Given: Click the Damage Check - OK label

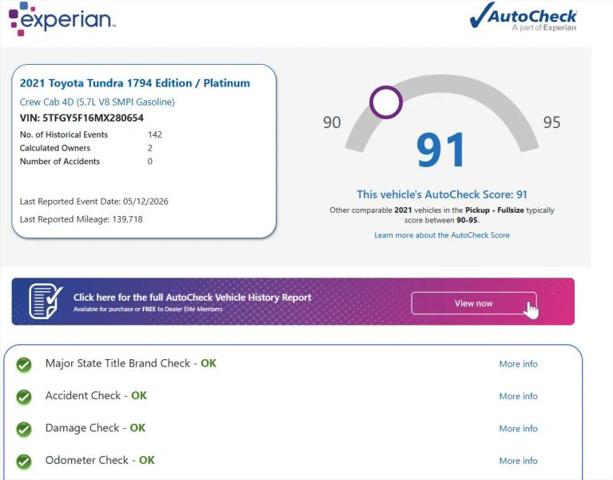Looking at the screenshot, I should click(95, 428).
